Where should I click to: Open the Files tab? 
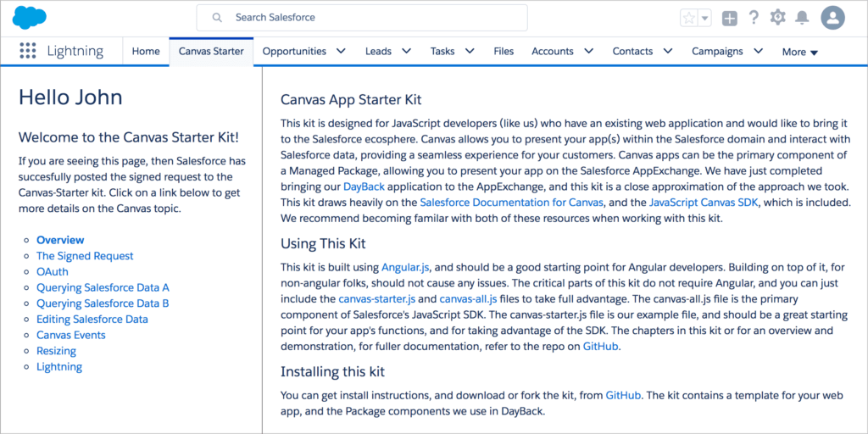click(504, 52)
